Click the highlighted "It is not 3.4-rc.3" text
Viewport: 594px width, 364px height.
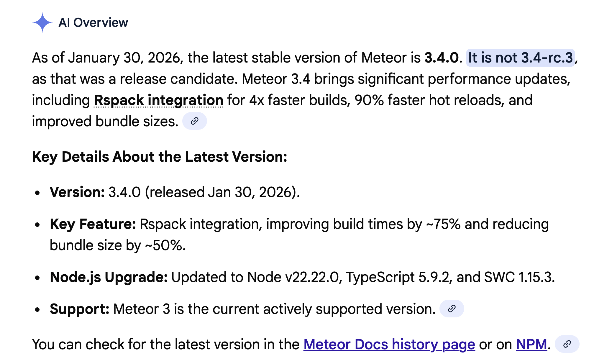[520, 58]
